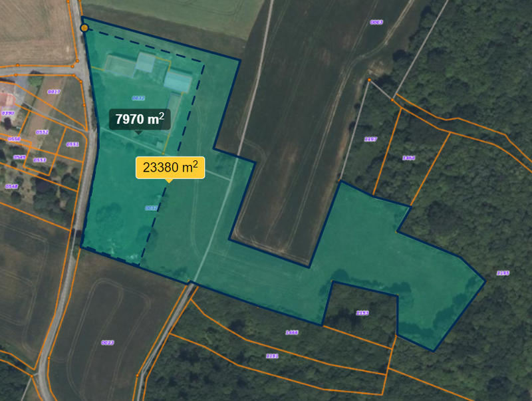Click parcel label 1197 in the woods
The height and width of the screenshot is (401, 532).
pos(370,139)
